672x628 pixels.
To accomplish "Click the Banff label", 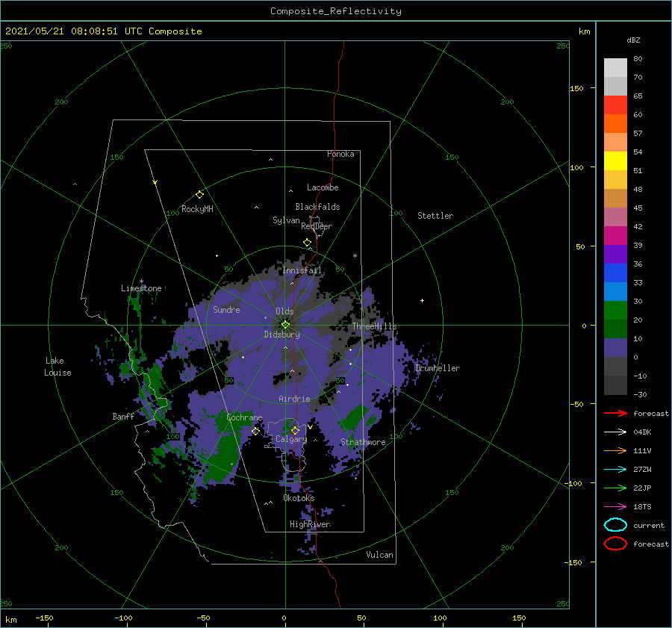I will click(x=123, y=416).
